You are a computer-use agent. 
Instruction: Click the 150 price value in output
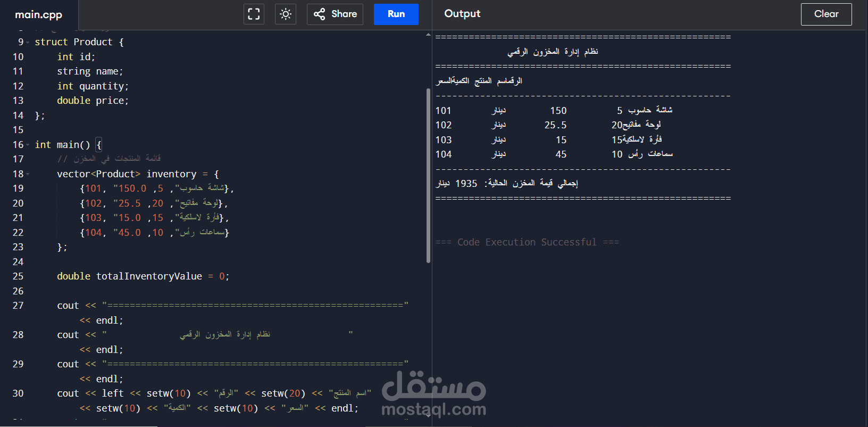558,111
